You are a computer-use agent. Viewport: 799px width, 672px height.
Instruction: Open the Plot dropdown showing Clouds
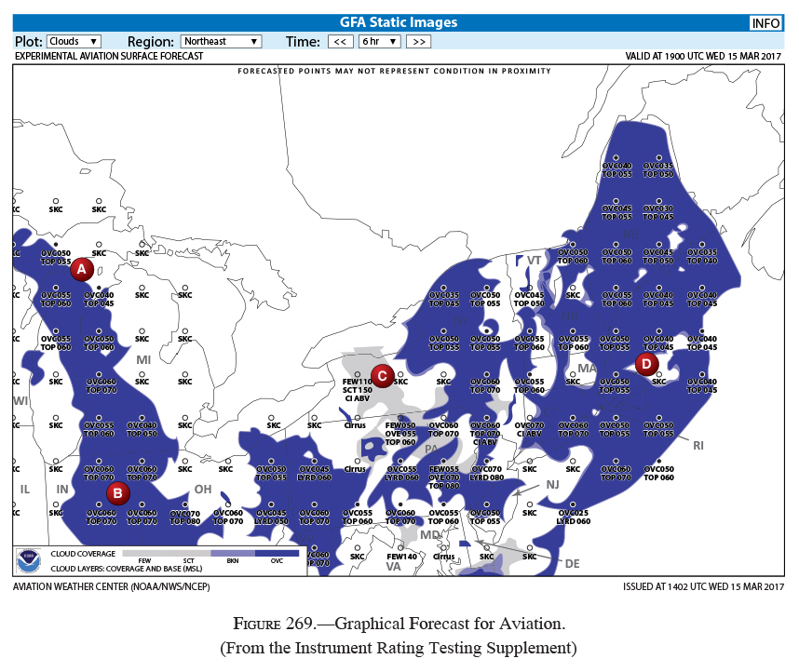point(74,42)
